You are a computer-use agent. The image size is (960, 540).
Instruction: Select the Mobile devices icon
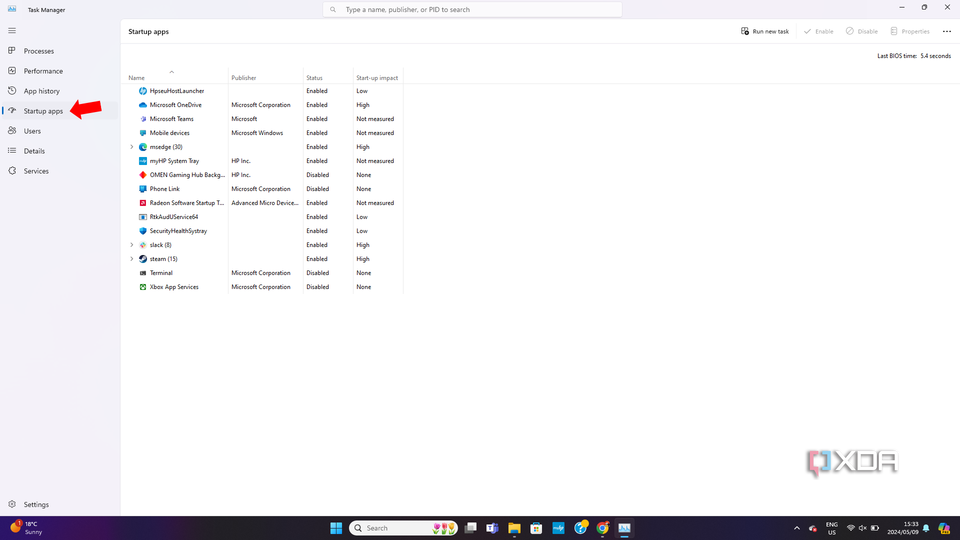pos(143,133)
